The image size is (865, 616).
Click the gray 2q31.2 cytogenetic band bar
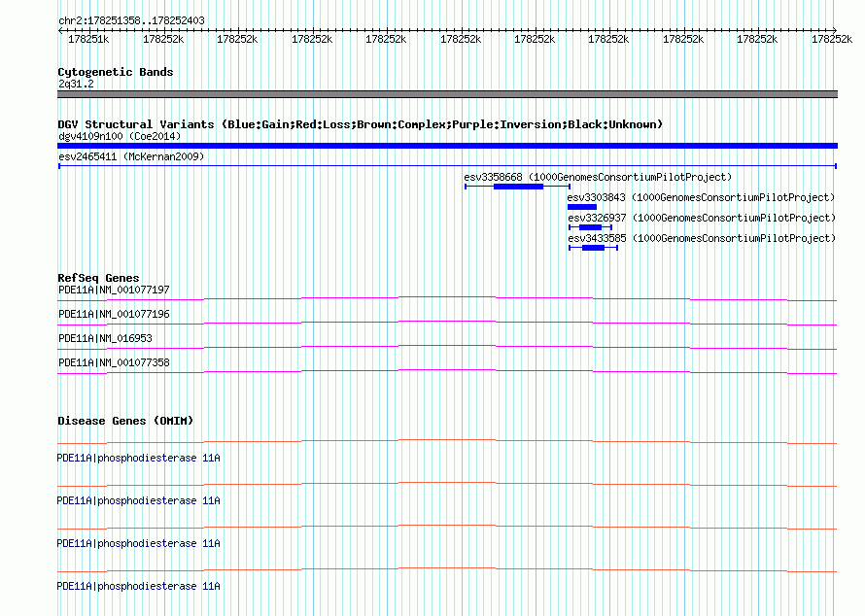coord(447,94)
